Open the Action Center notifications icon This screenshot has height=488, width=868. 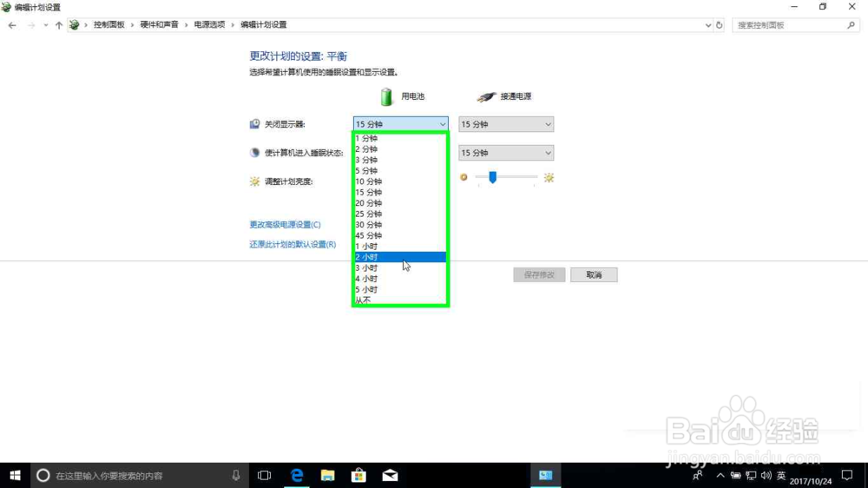[847, 475]
